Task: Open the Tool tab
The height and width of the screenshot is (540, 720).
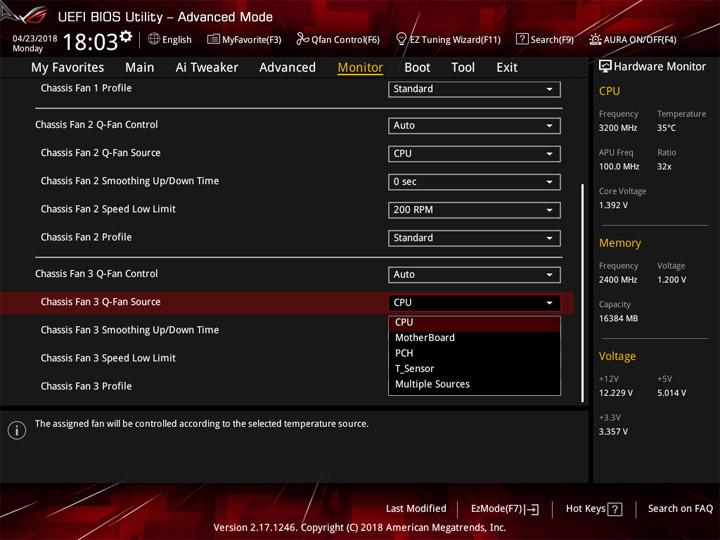Action: pos(463,68)
